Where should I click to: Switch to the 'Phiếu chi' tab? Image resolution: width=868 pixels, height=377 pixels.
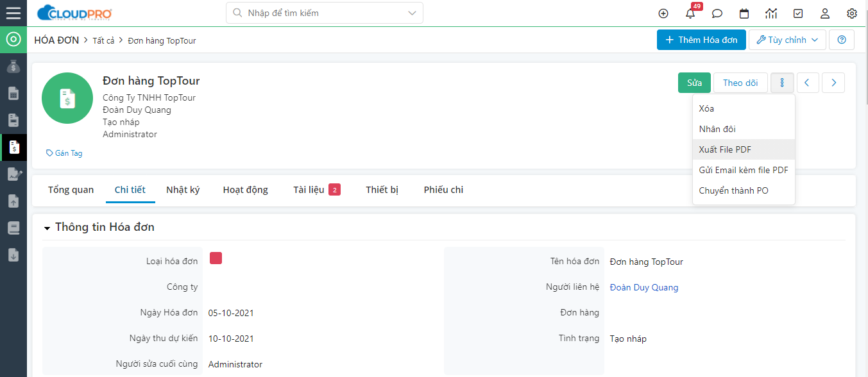tap(444, 190)
